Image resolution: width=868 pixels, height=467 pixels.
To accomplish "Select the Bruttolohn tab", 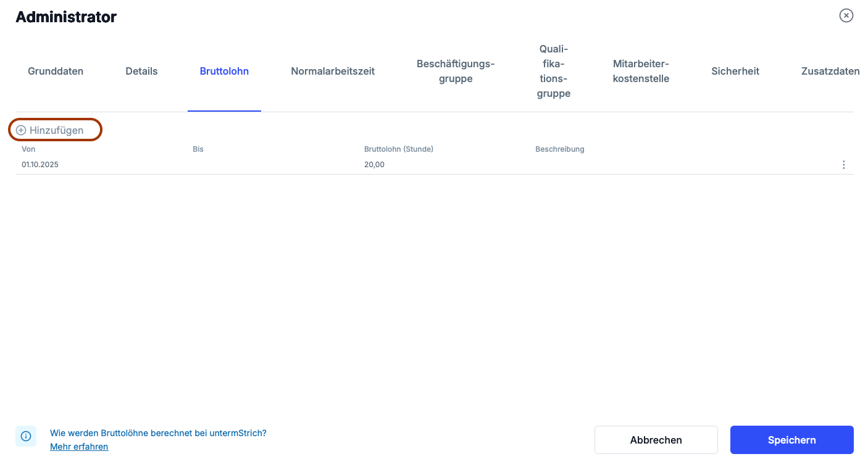I will click(x=224, y=71).
